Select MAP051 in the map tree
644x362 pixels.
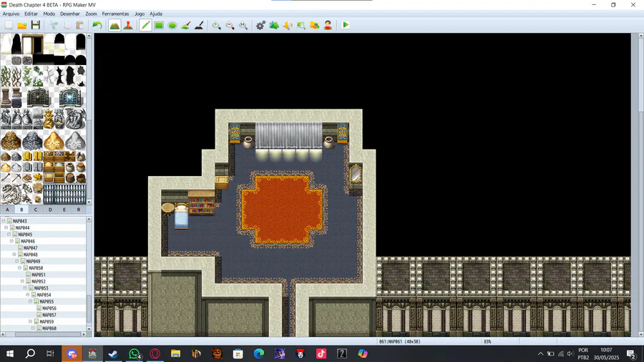click(39, 275)
